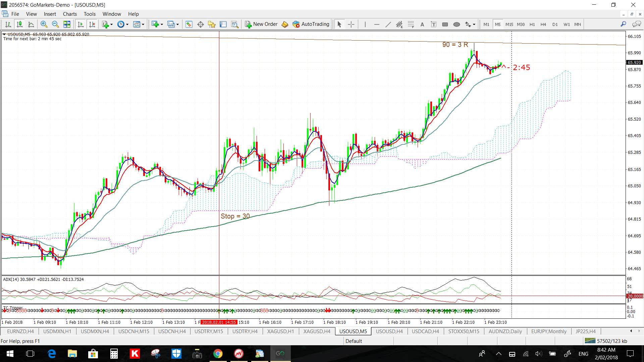
Task: Select the cursor arrow tool
Action: pyautogui.click(x=339, y=24)
